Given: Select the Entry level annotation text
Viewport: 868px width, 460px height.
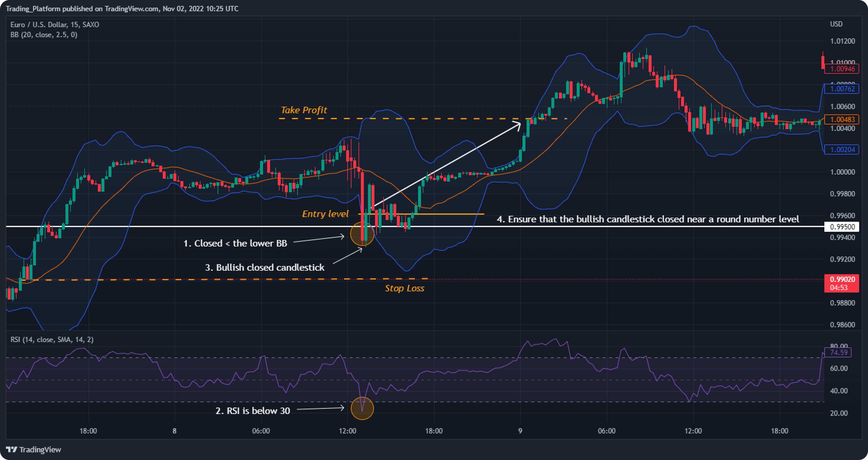Looking at the screenshot, I should [325, 214].
